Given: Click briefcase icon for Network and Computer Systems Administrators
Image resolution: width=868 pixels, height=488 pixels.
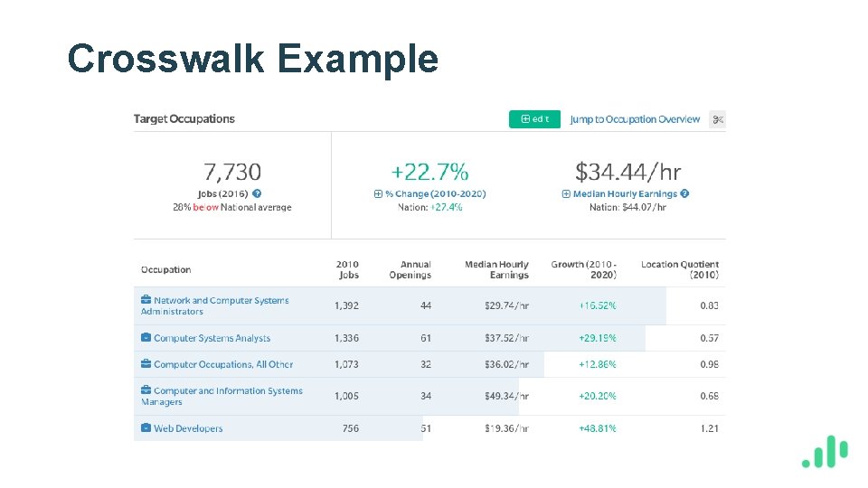Looking at the screenshot, I should [x=146, y=299].
